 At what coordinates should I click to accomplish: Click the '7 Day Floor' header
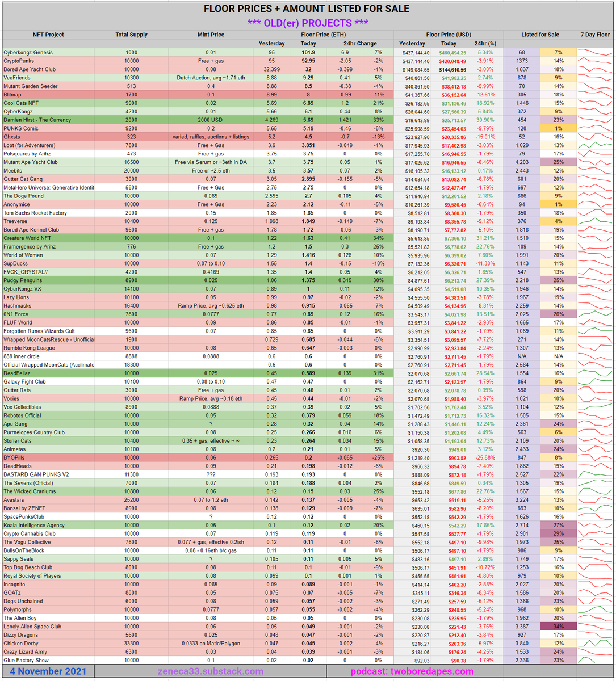coord(595,35)
